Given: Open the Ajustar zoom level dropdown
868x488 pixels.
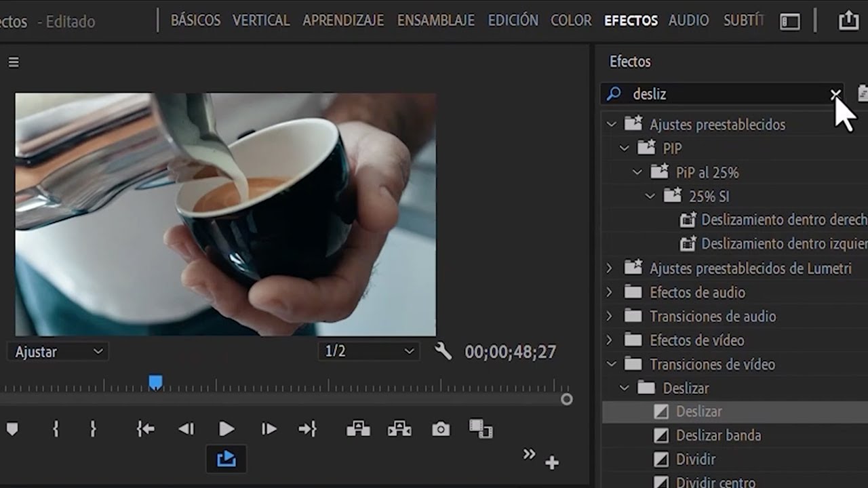Looking at the screenshot, I should (58, 352).
